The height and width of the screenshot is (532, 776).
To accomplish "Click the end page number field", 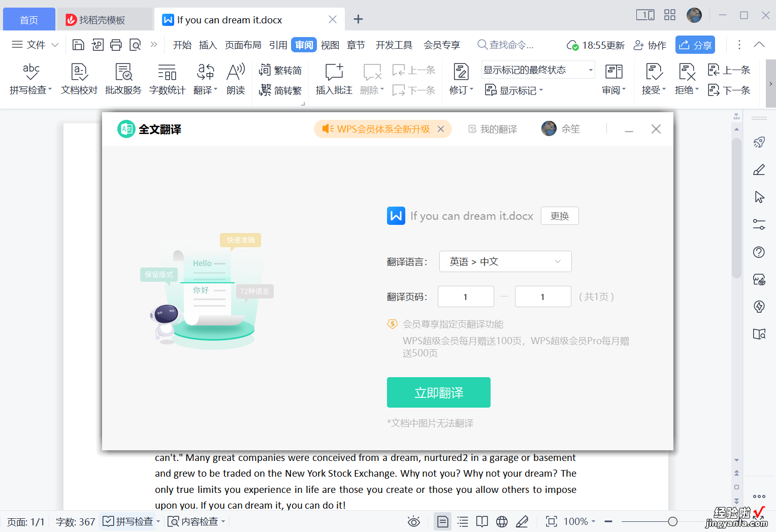I will [x=543, y=296].
